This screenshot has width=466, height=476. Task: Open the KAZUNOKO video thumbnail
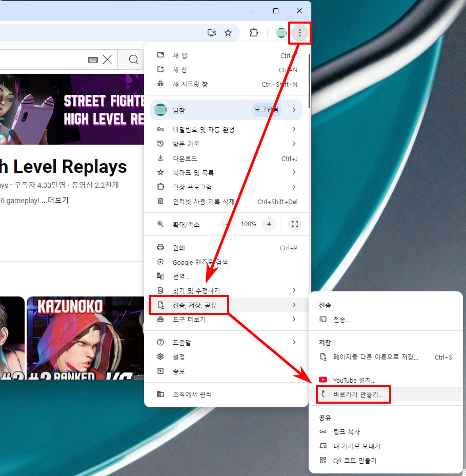[x=85, y=338]
